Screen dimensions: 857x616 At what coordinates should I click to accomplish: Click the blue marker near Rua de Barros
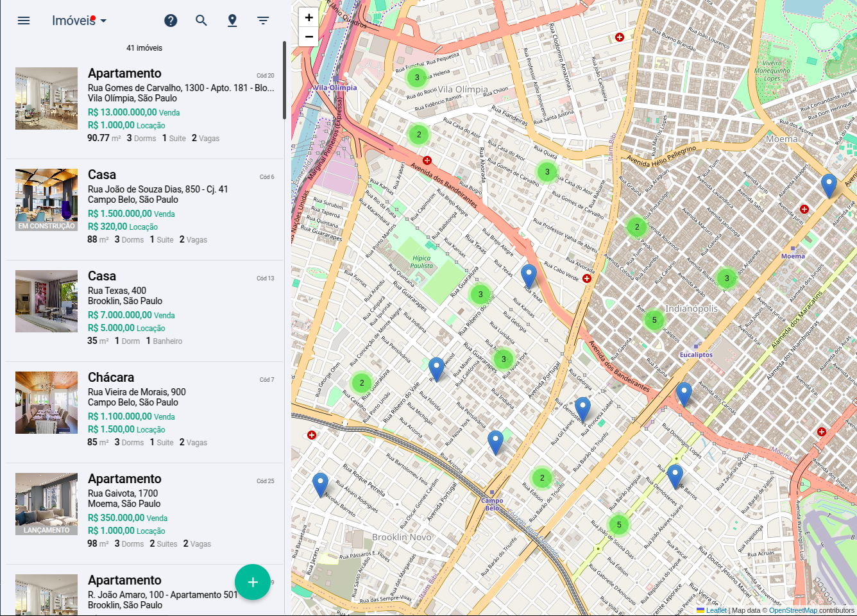675,477
